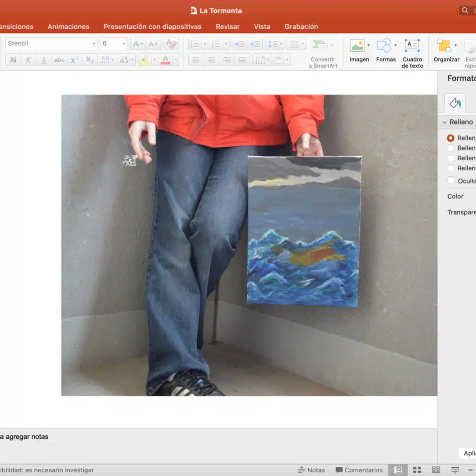Open the Stencil font name dropdown
Viewport: 476px width, 476px height.
pos(93,44)
